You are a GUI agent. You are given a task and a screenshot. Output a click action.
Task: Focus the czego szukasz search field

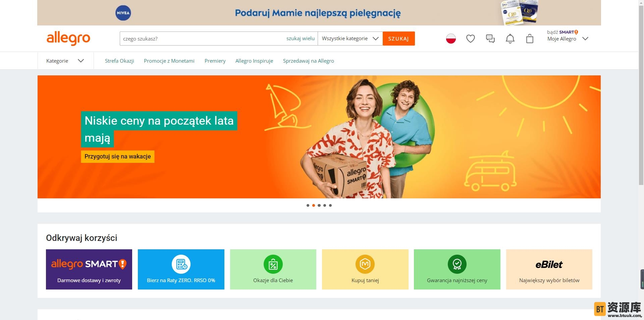point(201,39)
